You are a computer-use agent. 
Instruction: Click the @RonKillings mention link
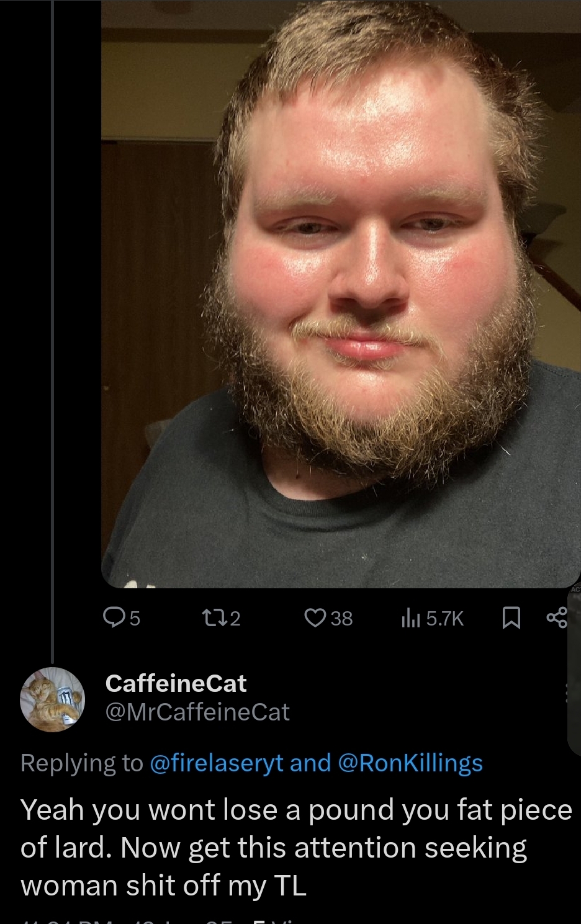410,763
